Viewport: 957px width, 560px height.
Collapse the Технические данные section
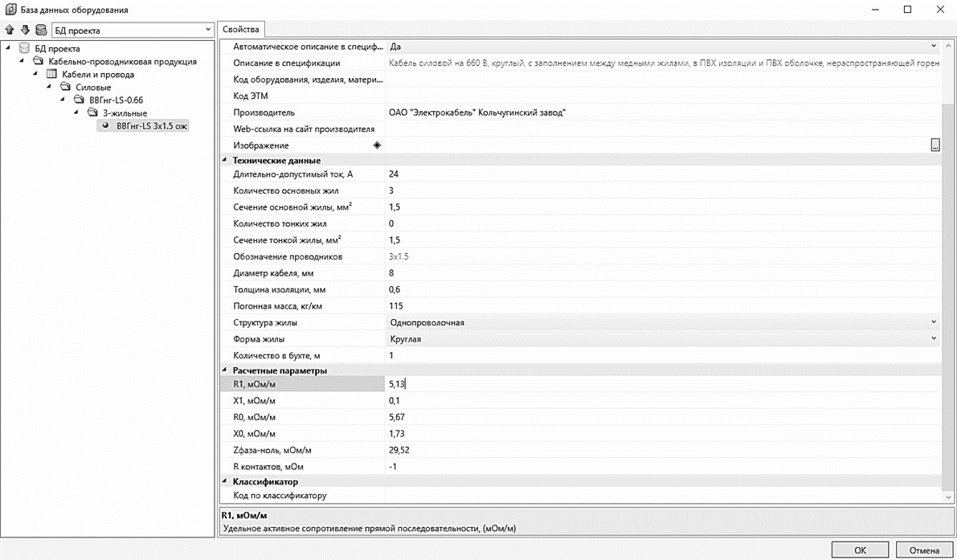click(225, 161)
